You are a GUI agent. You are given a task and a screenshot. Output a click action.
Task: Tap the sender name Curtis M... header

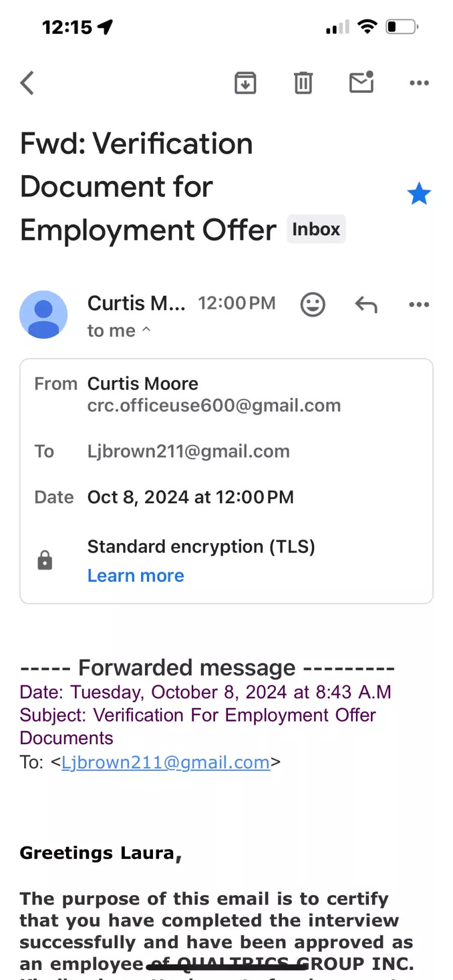pos(136,303)
